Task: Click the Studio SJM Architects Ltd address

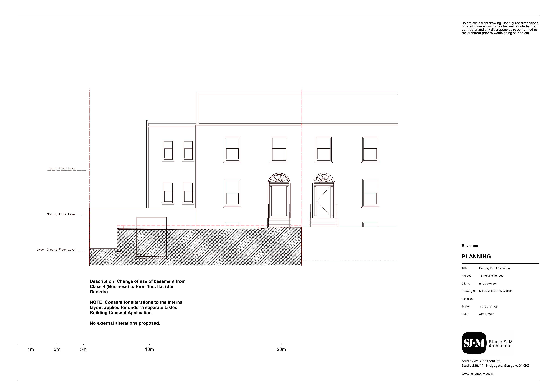Action: 495,363
